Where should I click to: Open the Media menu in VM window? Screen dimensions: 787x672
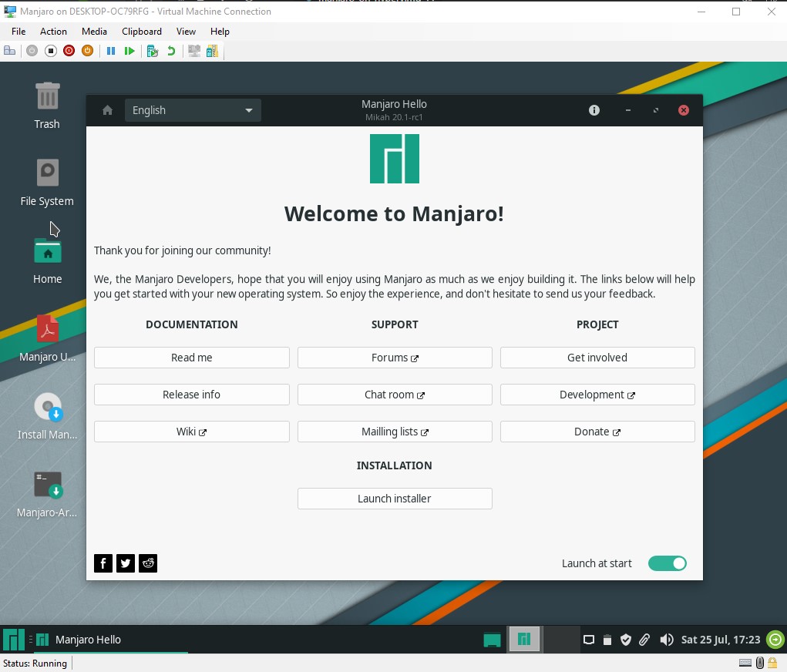(x=94, y=32)
